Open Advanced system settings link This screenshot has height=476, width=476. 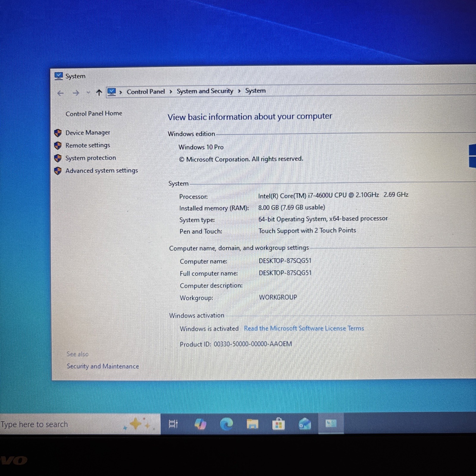[x=102, y=171]
